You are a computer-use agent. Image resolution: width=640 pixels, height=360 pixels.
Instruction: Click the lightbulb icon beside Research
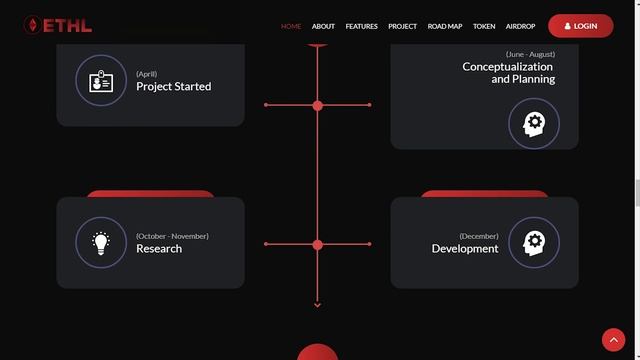coord(101,242)
